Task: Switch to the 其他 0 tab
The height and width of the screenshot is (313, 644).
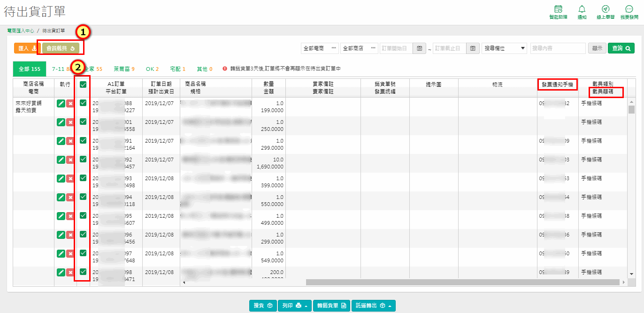Action: pyautogui.click(x=204, y=69)
